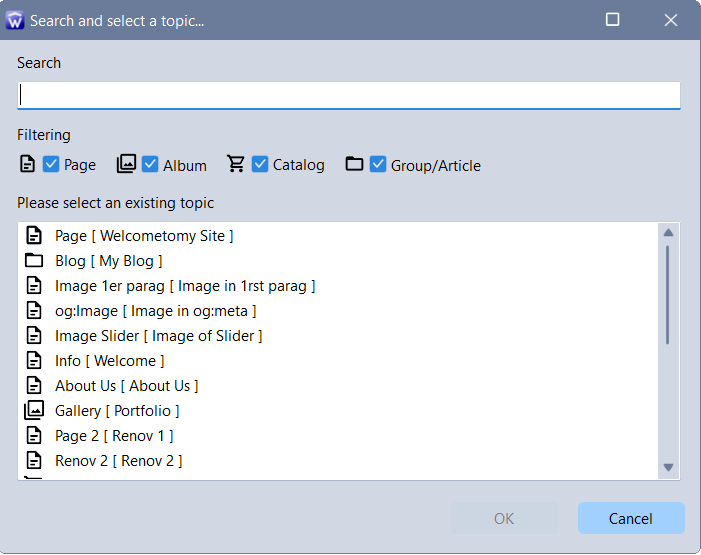Select Image Slider topic in list
The height and width of the screenshot is (555, 701).
click(x=158, y=336)
